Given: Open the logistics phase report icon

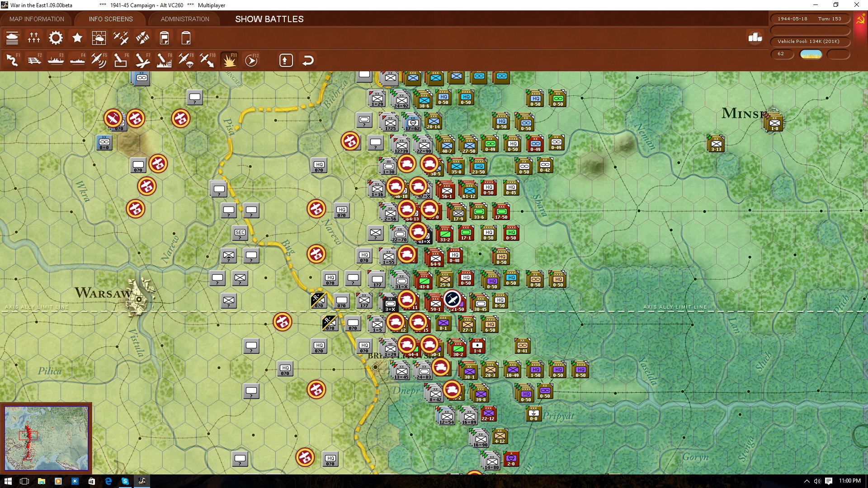Looking at the screenshot, I should click(x=164, y=38).
